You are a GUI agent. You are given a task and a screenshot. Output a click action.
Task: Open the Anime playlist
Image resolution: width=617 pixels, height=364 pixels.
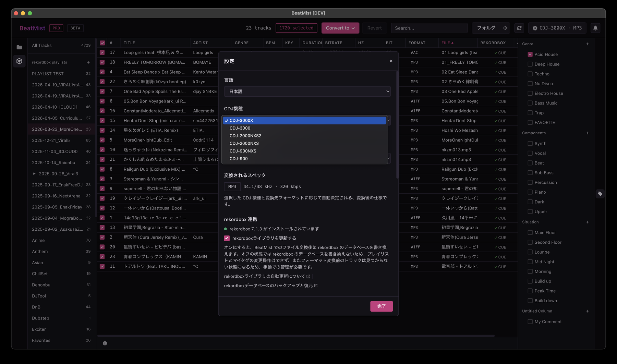click(61, 240)
